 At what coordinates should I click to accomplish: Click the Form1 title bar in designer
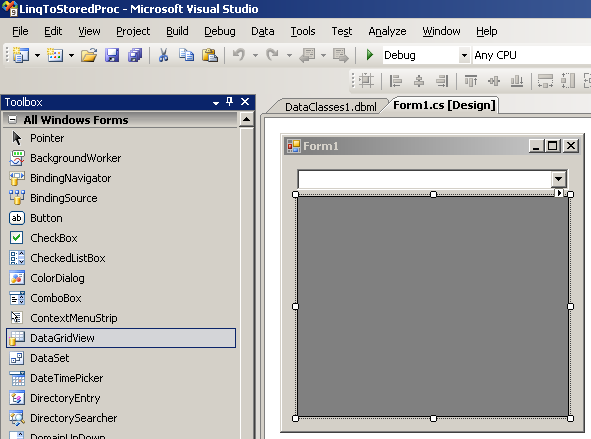(x=432, y=146)
